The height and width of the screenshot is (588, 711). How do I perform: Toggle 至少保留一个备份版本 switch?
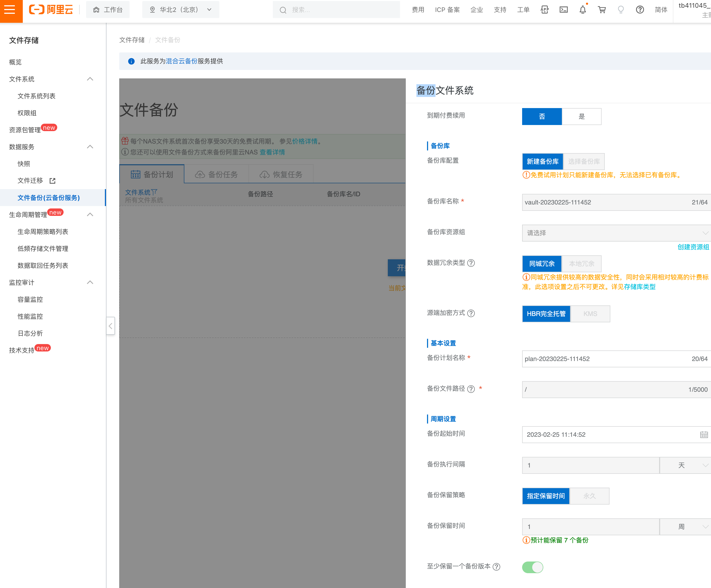point(532,567)
